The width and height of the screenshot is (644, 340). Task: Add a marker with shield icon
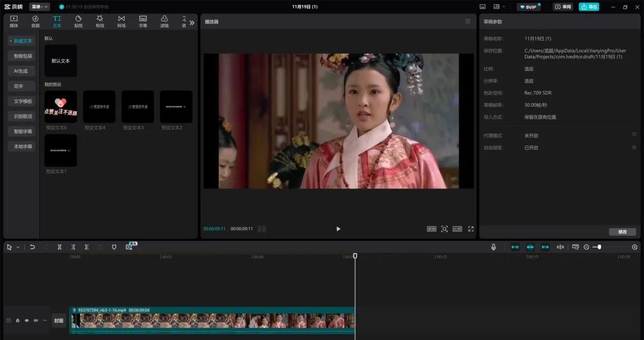coord(114,247)
